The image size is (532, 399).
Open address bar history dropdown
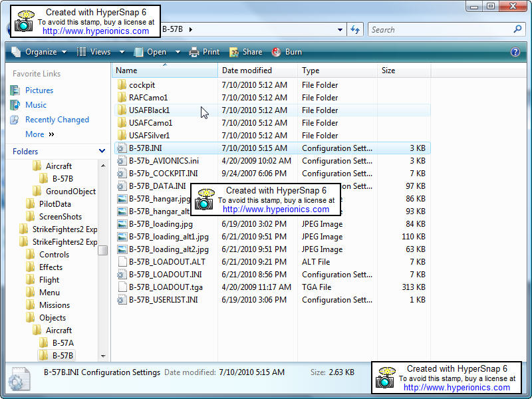tap(340, 30)
